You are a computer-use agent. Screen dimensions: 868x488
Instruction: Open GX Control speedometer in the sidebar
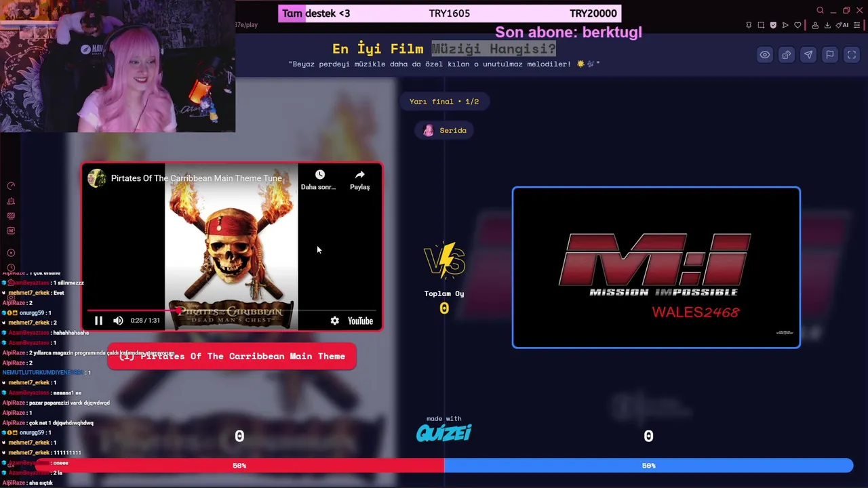(x=11, y=186)
